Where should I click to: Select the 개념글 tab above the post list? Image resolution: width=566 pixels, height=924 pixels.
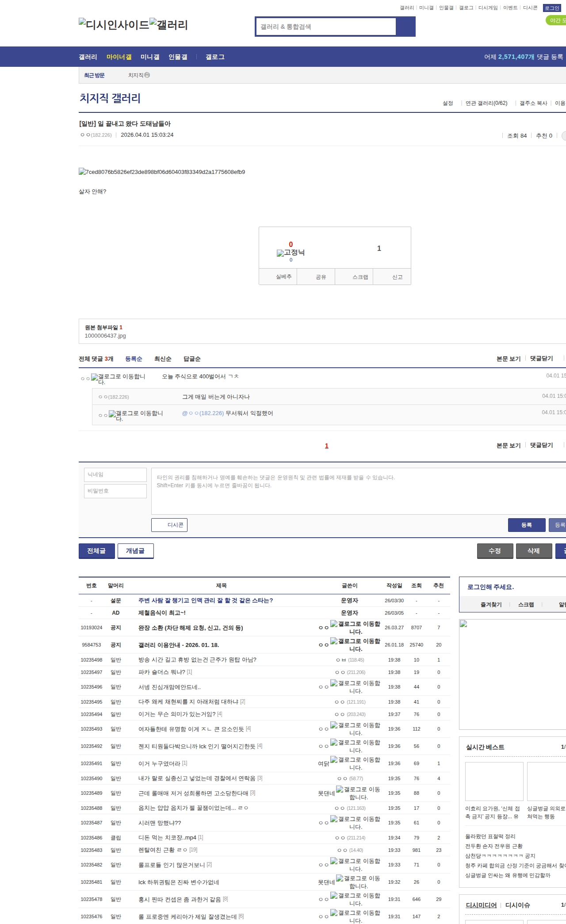(135, 551)
